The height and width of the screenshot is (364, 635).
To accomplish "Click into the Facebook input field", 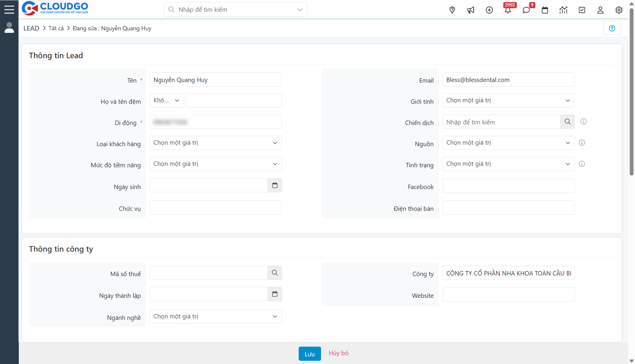I will (x=508, y=186).
